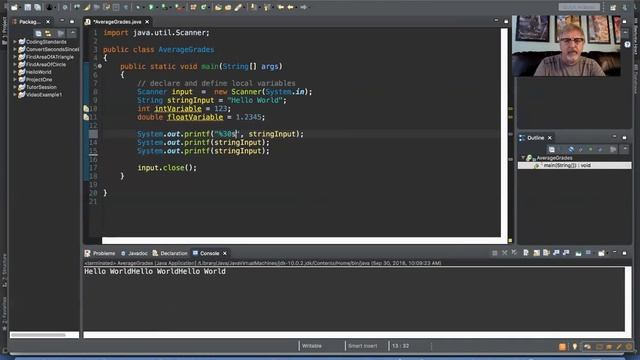This screenshot has height=360, width=640.
Task: Expand the FindAreaOfATriangle project
Action: click(x=15, y=57)
